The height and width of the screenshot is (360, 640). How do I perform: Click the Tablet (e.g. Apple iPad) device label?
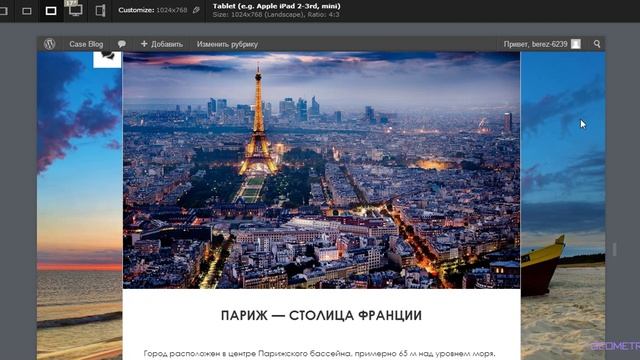tap(276, 6)
